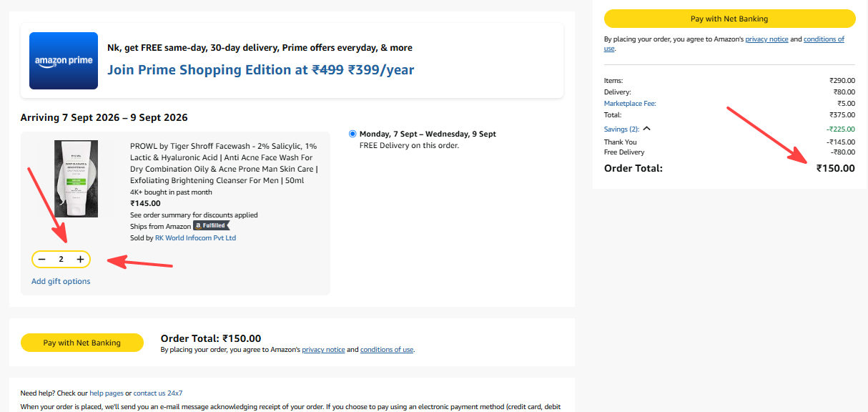Collapse the Savings (2) chevron

[x=647, y=129]
